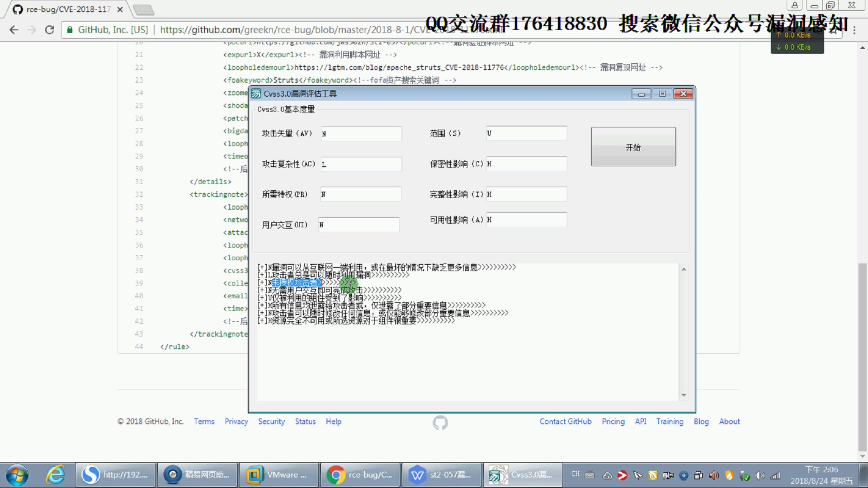The height and width of the screenshot is (488, 868).
Task: Click Chrome forward navigation arrow
Action: [x=32, y=30]
